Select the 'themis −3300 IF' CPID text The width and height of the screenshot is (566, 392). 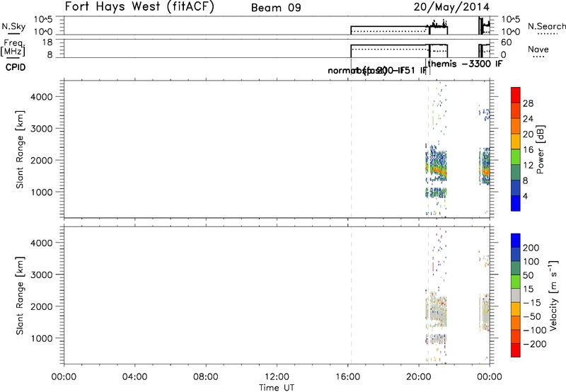point(466,64)
